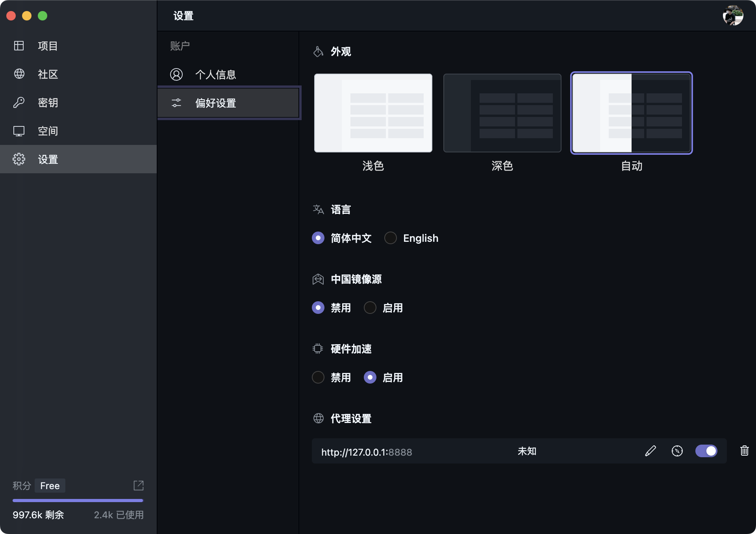Enable the China mirror source option
756x534 pixels.
click(x=370, y=308)
